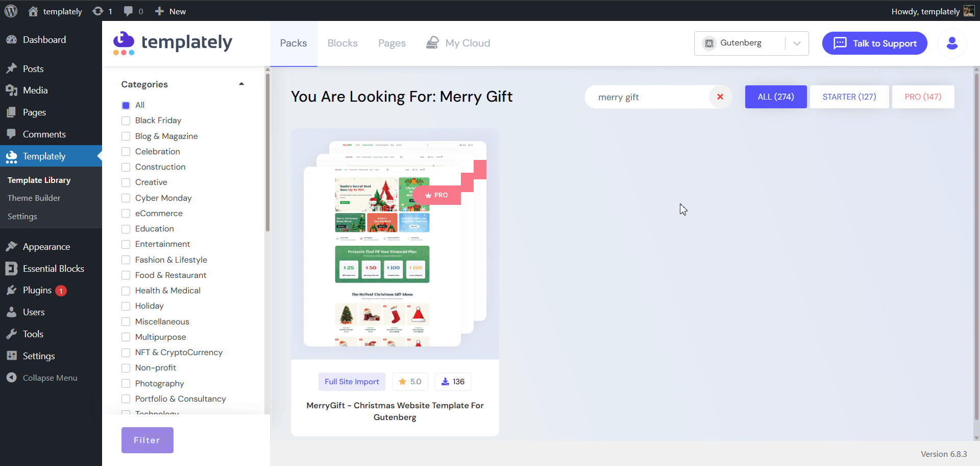Image resolution: width=980 pixels, height=466 pixels.
Task: Check the Black Friday category
Action: [x=126, y=121]
